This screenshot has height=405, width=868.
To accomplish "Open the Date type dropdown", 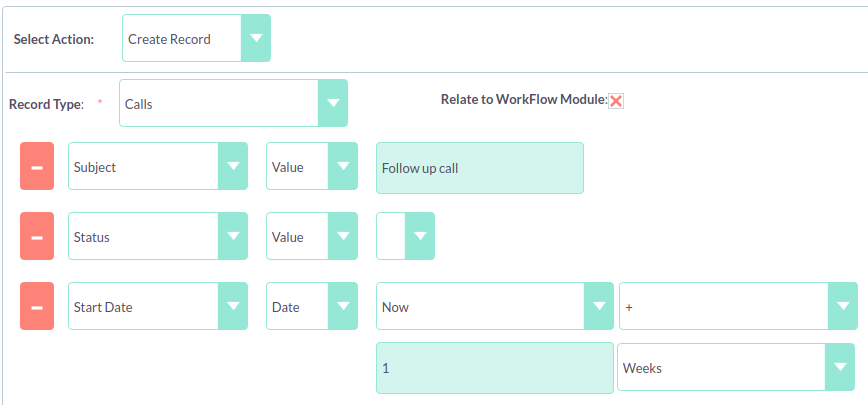I will click(x=311, y=307).
